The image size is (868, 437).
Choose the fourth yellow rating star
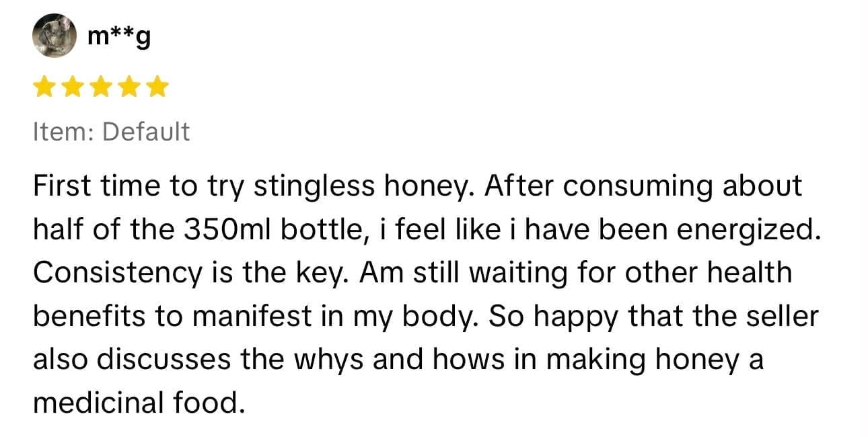pyautogui.click(x=129, y=87)
